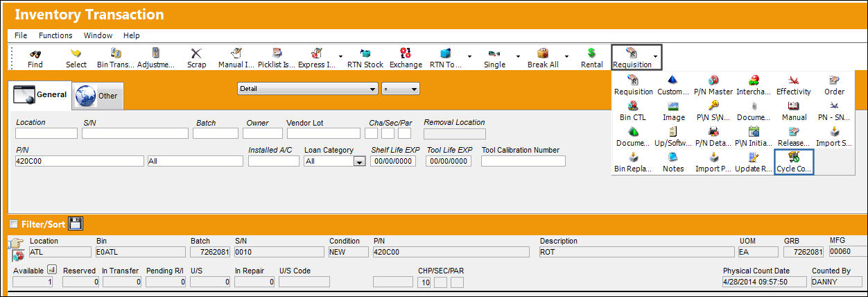This screenshot has width=868, height=297.
Task: Open the Help menu
Action: coord(132,35)
